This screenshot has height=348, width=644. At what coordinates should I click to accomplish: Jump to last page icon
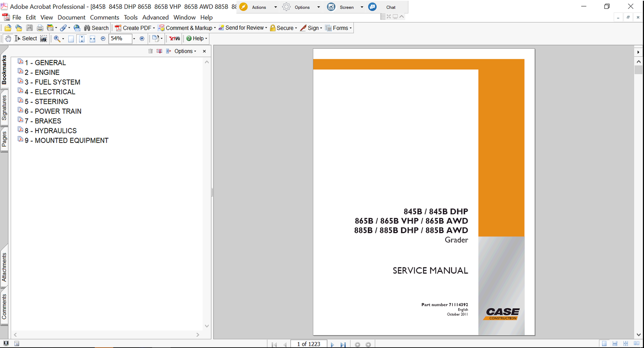(x=343, y=344)
